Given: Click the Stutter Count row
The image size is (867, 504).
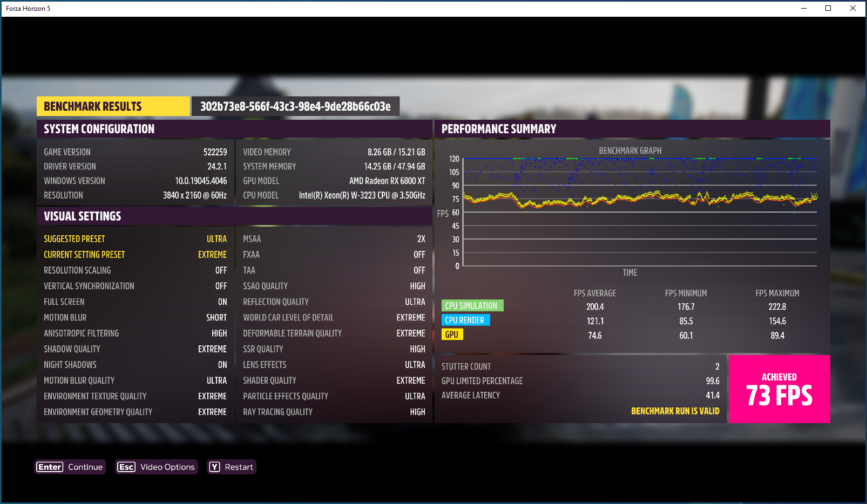Looking at the screenshot, I should 580,366.
